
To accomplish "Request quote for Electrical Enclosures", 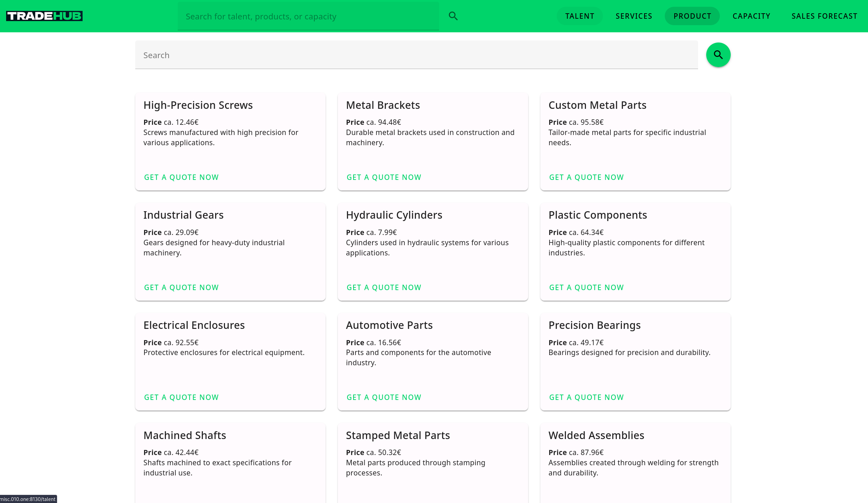I will tap(181, 397).
